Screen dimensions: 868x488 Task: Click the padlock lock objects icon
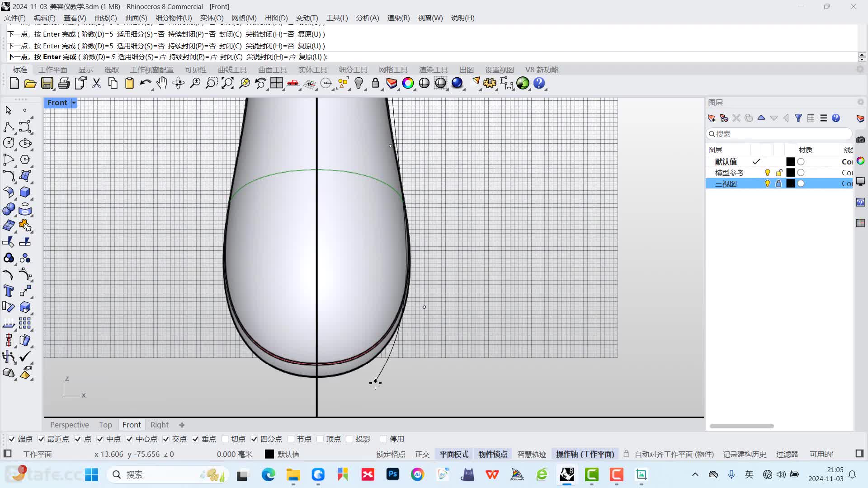coord(375,83)
